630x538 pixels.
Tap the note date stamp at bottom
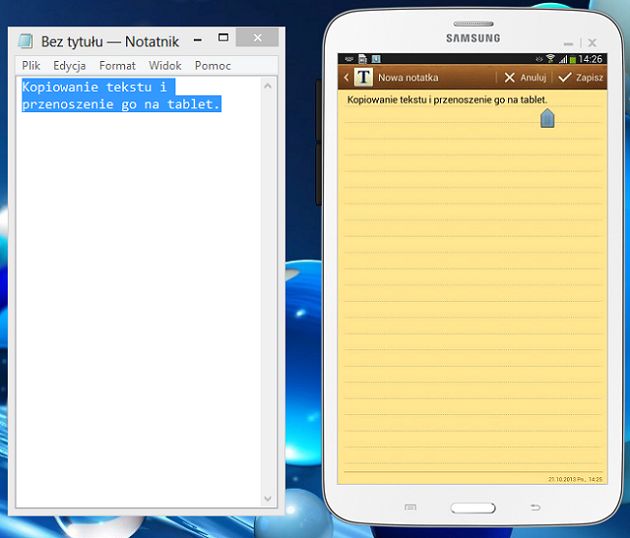(x=575, y=479)
